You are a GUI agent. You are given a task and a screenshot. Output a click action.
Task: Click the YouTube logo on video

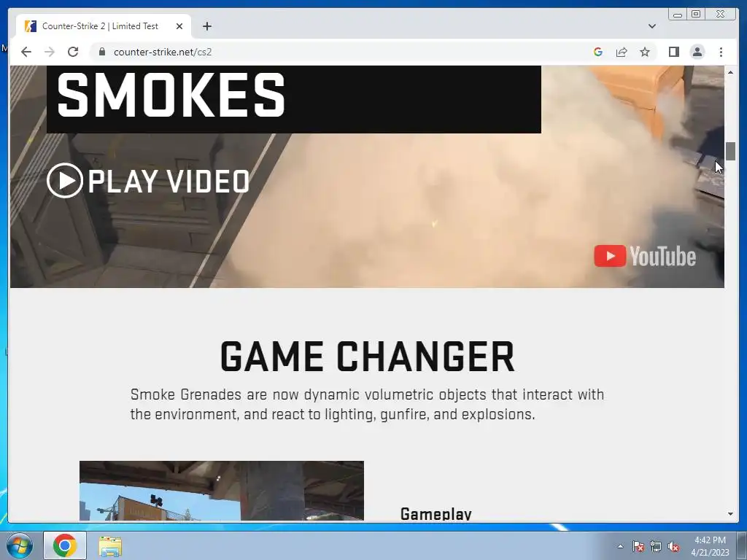coord(645,256)
